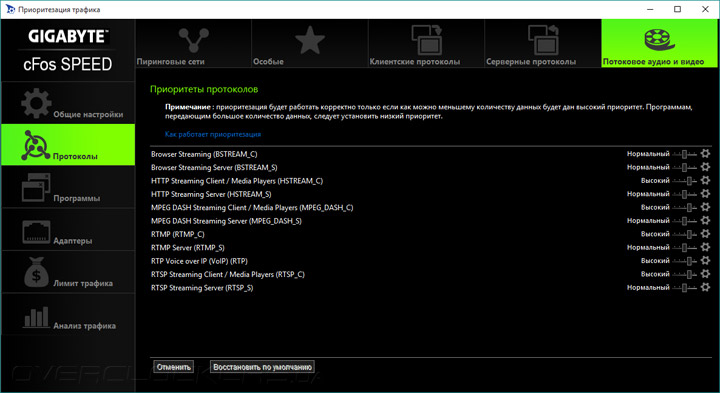Open the Лимит трафика money bag icon
Screen dimensions: 720x393
pos(36,272)
